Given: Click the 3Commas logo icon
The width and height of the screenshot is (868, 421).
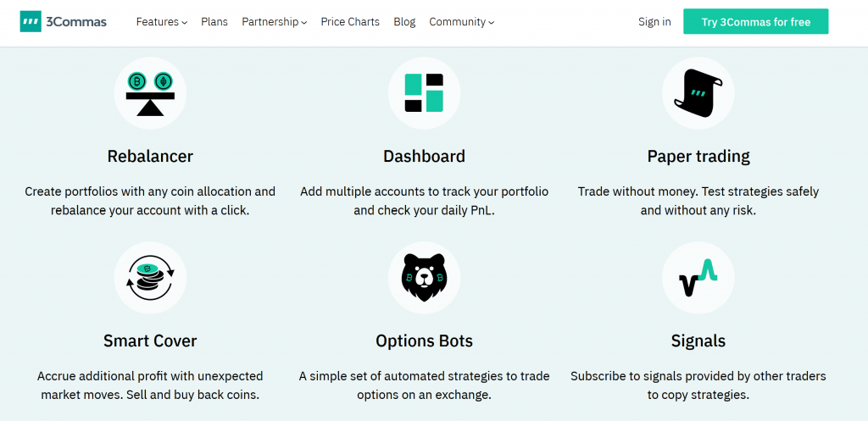Looking at the screenshot, I should pyautogui.click(x=31, y=21).
